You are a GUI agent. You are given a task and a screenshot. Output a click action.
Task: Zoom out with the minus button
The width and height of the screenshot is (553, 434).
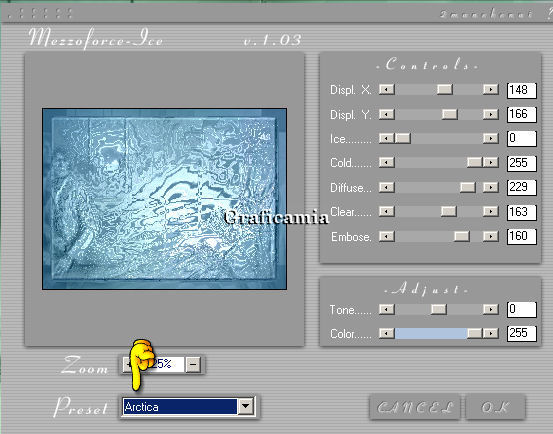click(x=193, y=365)
